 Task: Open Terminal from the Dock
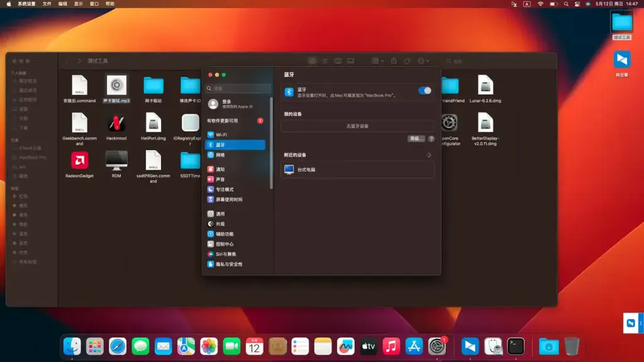point(516,347)
